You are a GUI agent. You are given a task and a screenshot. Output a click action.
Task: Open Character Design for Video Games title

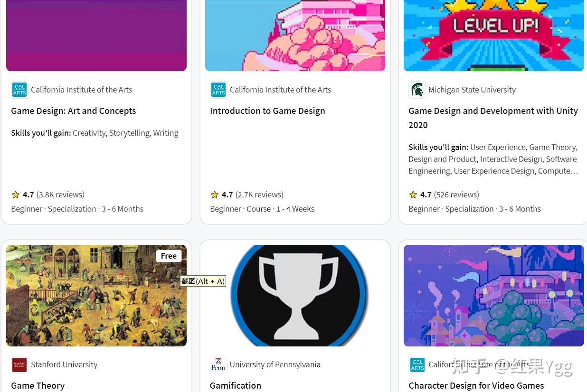click(476, 386)
